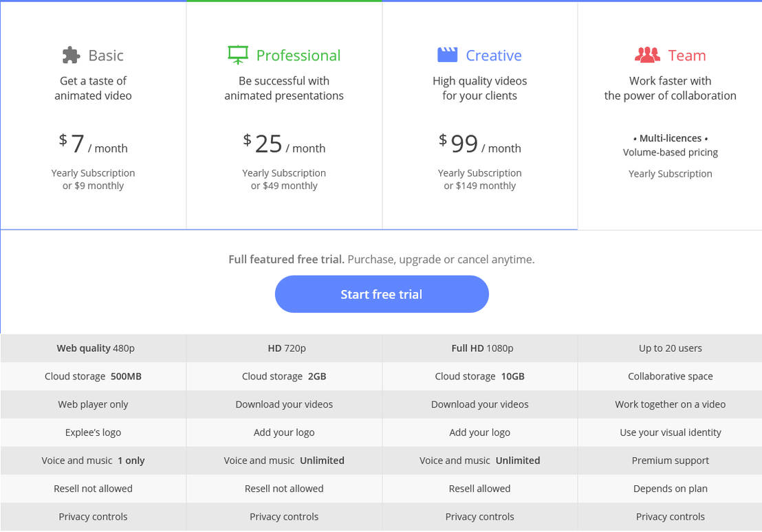Click the $7 / month Basic price

[93, 144]
